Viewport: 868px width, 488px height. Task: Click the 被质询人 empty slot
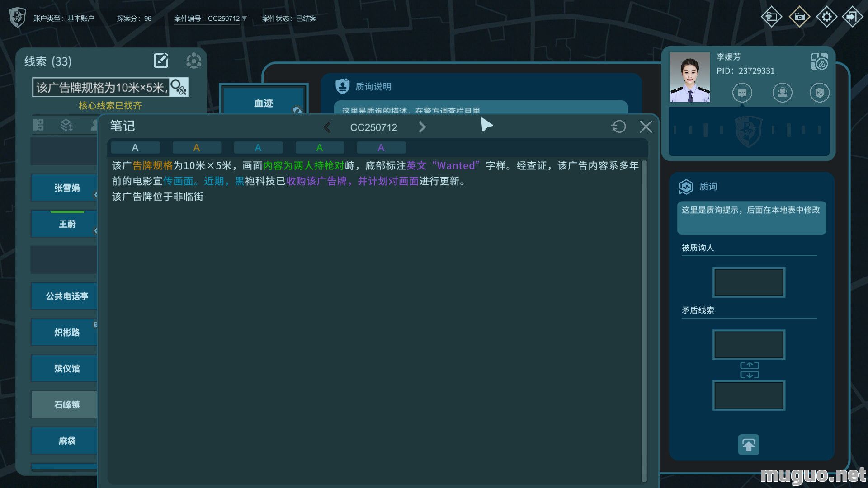749,282
